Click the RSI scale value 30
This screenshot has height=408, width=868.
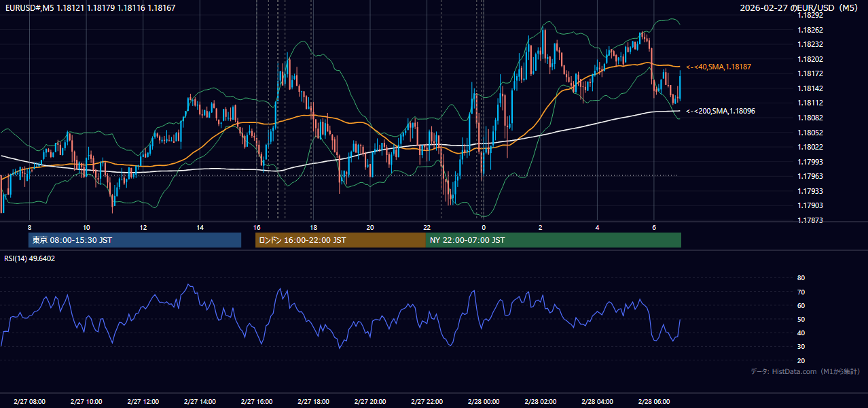(x=801, y=347)
